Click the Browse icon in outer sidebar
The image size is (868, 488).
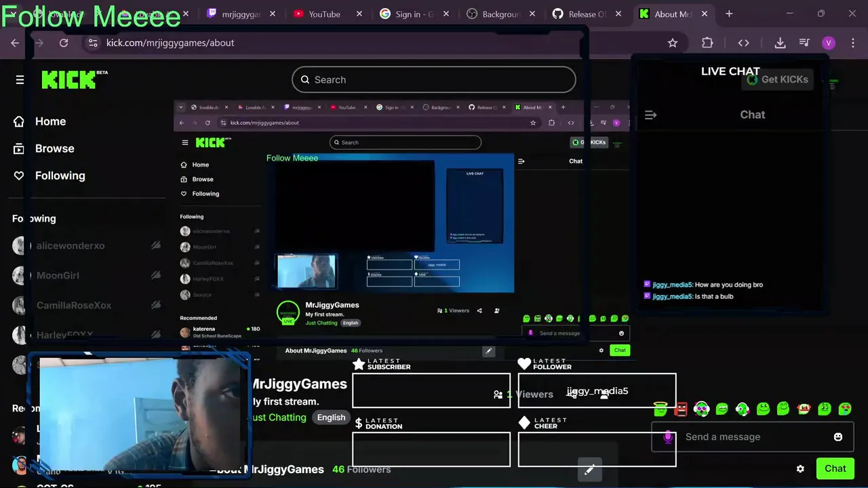tap(19, 148)
